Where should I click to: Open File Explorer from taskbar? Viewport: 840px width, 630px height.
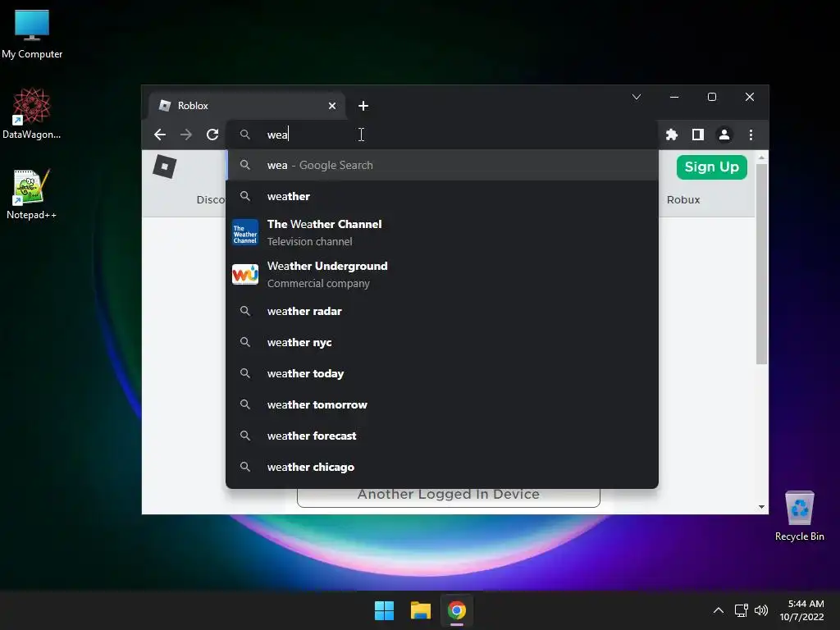pos(421,610)
